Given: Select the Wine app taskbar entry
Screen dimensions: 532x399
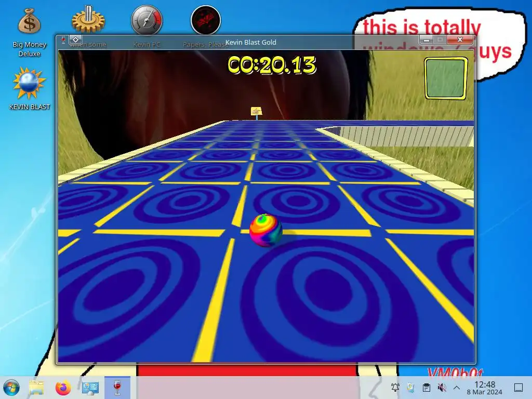Looking at the screenshot, I should pos(117,388).
